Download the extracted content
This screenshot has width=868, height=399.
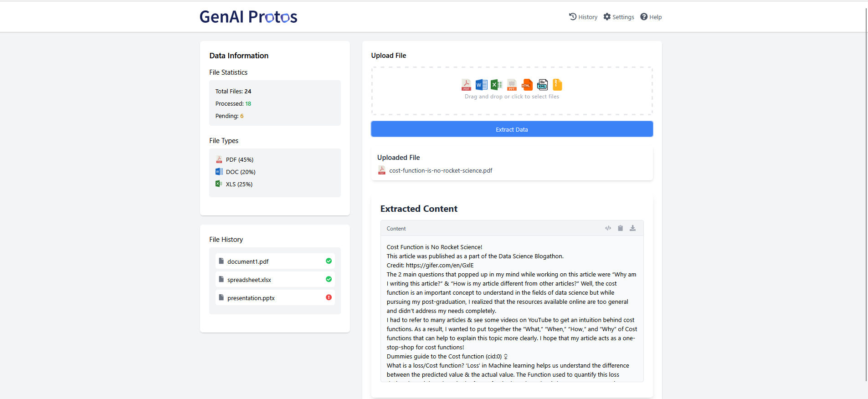point(632,228)
